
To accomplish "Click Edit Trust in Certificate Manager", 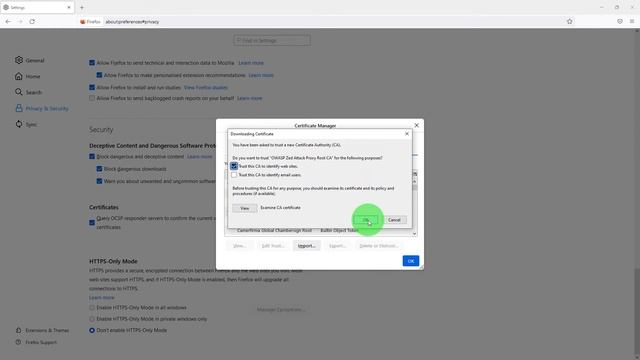I will click(273, 246).
